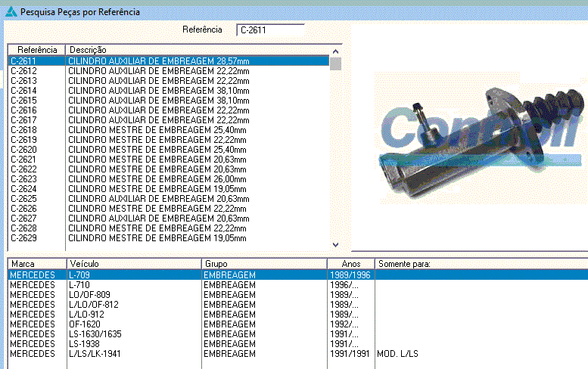The image size is (588, 369).
Task: Click the Referência search input field
Action: tap(270, 30)
